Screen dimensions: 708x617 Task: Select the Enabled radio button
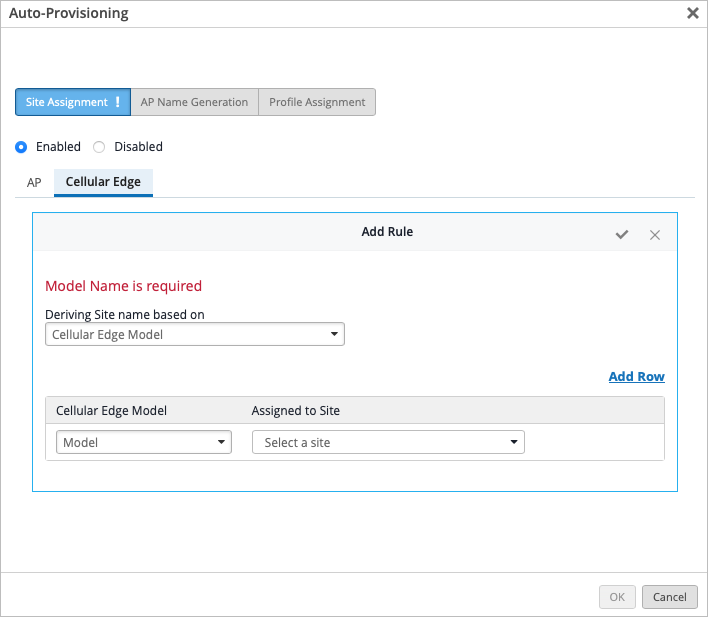[x=21, y=147]
